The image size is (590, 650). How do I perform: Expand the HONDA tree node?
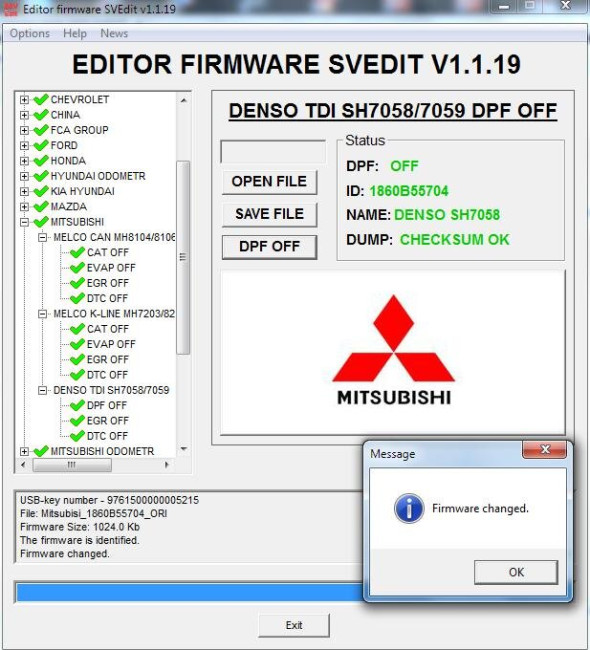click(x=24, y=161)
